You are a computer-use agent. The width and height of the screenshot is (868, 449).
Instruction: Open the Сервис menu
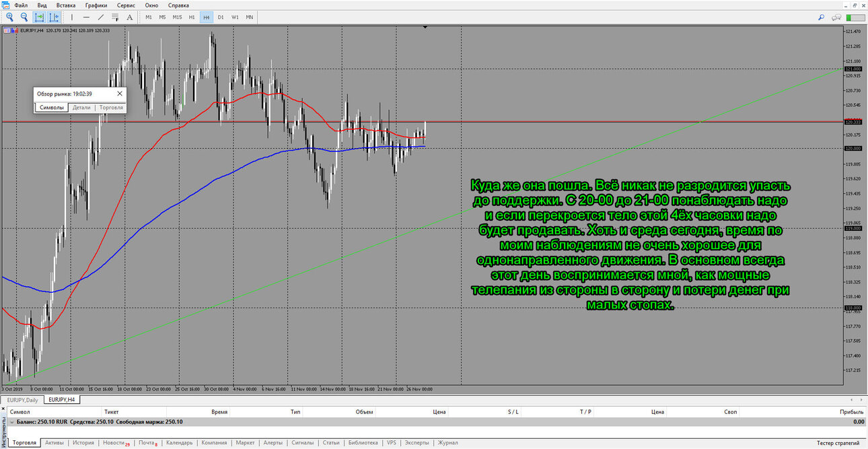[126, 5]
